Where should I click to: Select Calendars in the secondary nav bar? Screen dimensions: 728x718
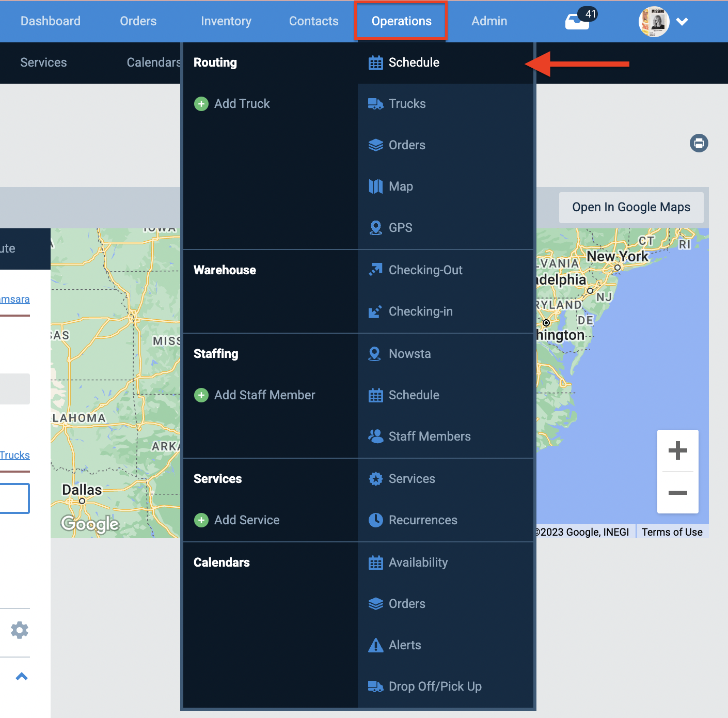[x=154, y=63]
